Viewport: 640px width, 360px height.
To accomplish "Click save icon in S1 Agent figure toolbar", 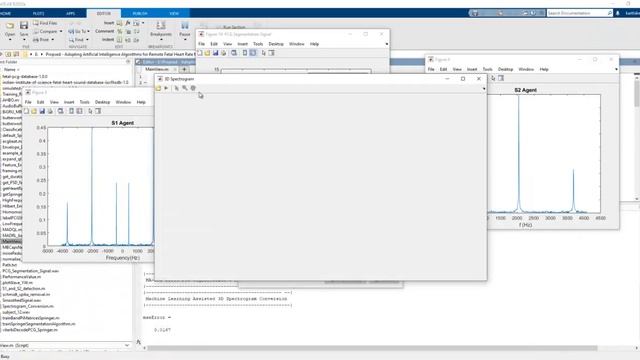I will [x=42, y=111].
